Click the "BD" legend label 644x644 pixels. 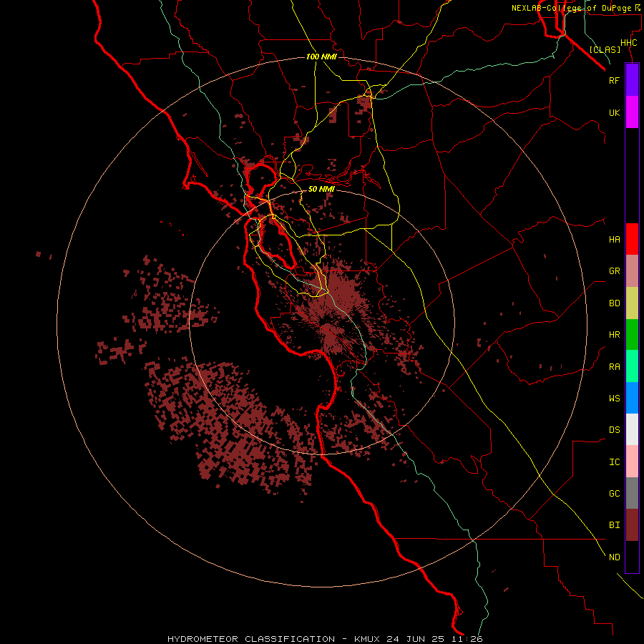click(x=614, y=303)
